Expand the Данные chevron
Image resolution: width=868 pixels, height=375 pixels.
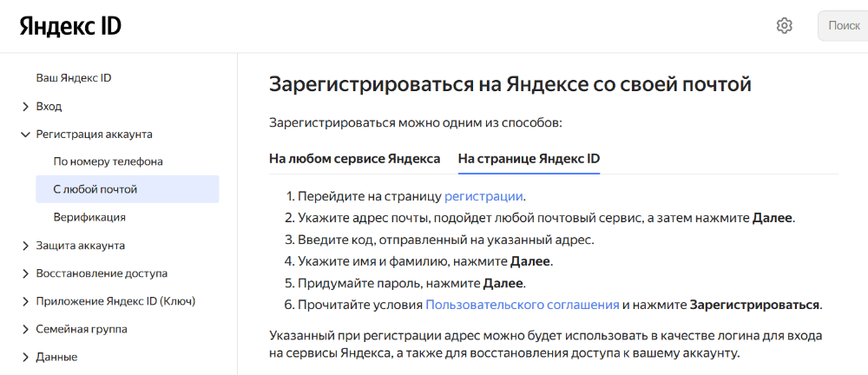[x=25, y=358]
